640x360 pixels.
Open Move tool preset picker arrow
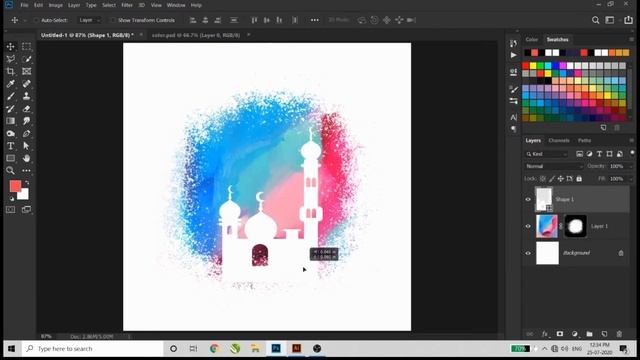coord(24,20)
